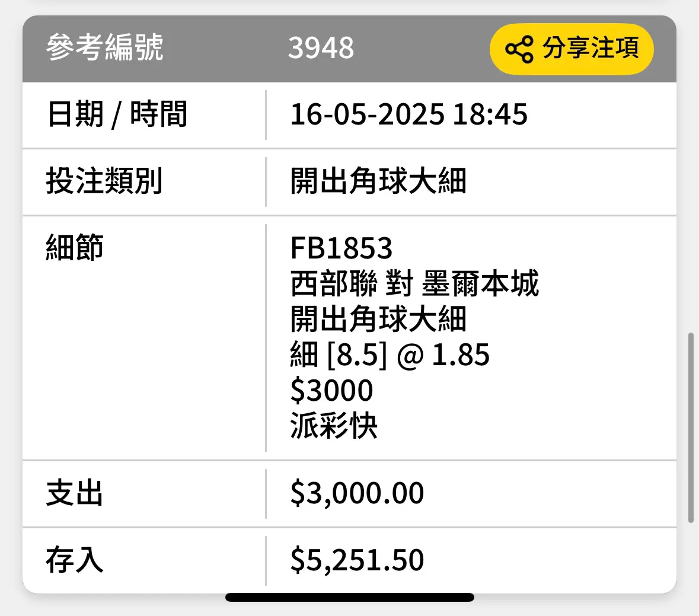Click the 支出 row label
This screenshot has height=616, width=699.
pos(75,493)
